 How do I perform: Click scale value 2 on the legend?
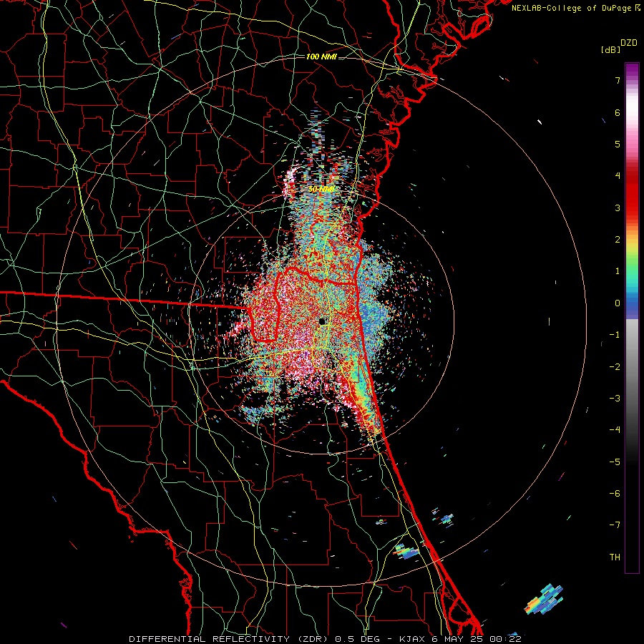pos(618,240)
